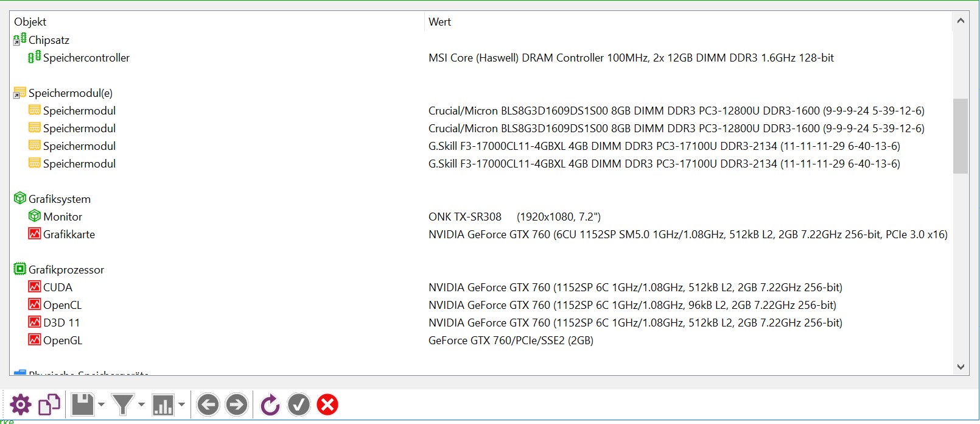Click the red D3D 11 icon
Screen dimensions: 980x424
pyautogui.click(x=35, y=322)
